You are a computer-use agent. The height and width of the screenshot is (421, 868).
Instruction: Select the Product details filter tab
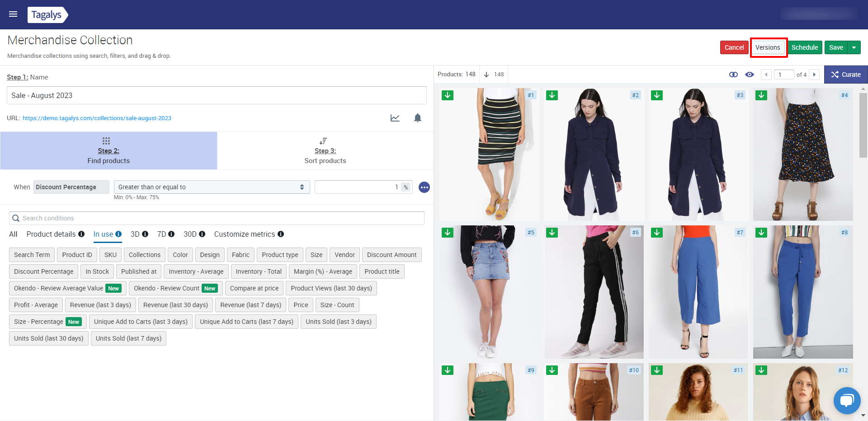tap(51, 234)
